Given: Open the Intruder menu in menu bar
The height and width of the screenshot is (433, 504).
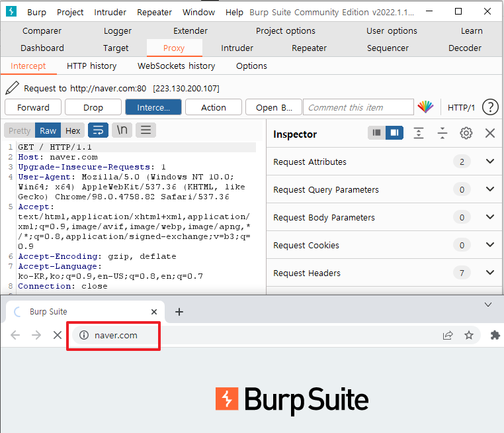Looking at the screenshot, I should [x=110, y=12].
